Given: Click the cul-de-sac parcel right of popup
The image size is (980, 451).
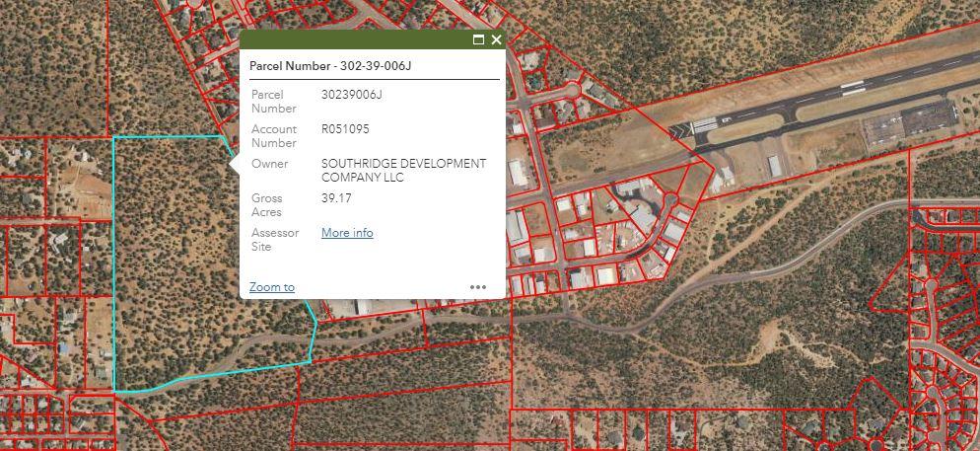Looking at the screenshot, I should point(571,92).
